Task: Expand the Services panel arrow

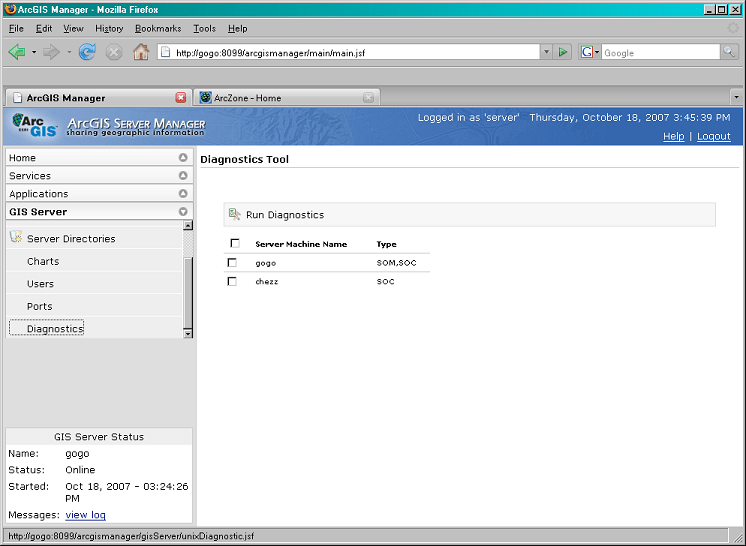Action: tap(183, 176)
